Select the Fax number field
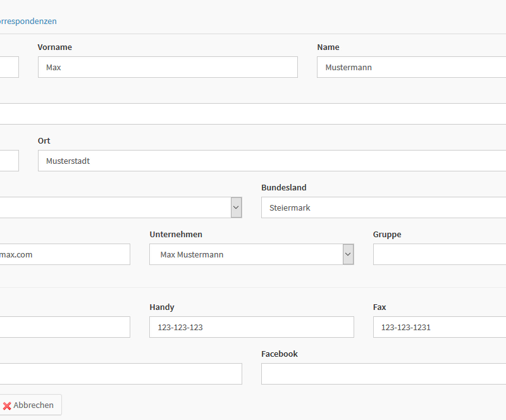Image resolution: width=506 pixels, height=420 pixels. click(440, 327)
